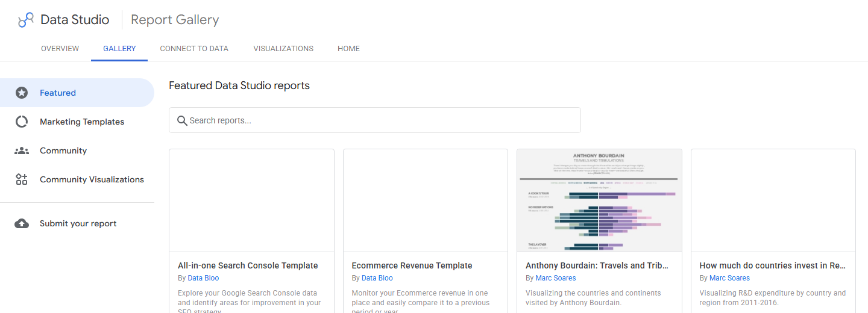Click the Marketing Templates donut icon
Viewport: 868px width, 313px height.
click(x=22, y=122)
